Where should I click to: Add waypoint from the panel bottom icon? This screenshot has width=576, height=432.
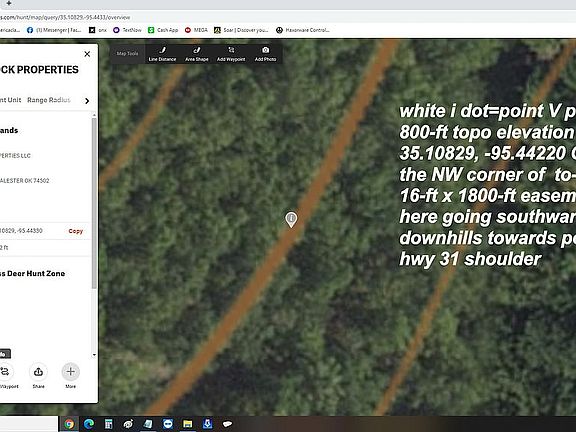click(x=7, y=376)
